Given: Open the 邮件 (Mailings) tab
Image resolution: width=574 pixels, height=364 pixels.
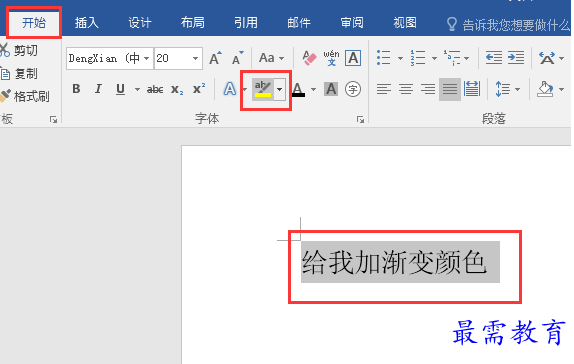Looking at the screenshot, I should [299, 23].
